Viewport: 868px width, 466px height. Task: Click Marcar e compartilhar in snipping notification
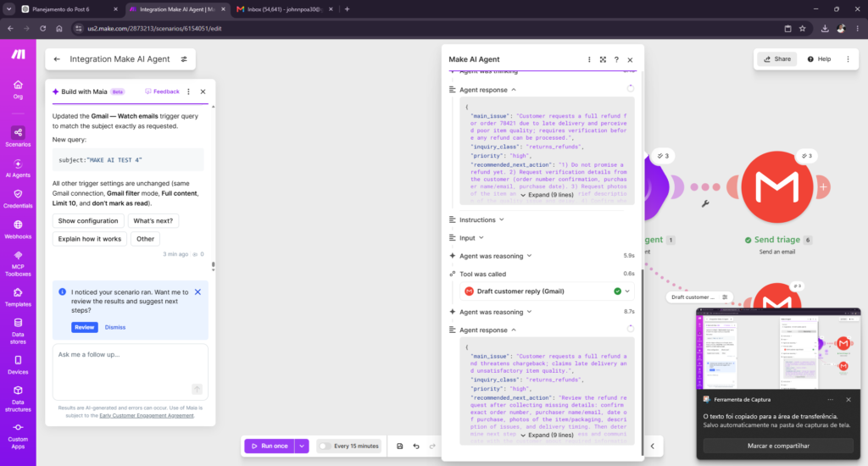coord(778,446)
